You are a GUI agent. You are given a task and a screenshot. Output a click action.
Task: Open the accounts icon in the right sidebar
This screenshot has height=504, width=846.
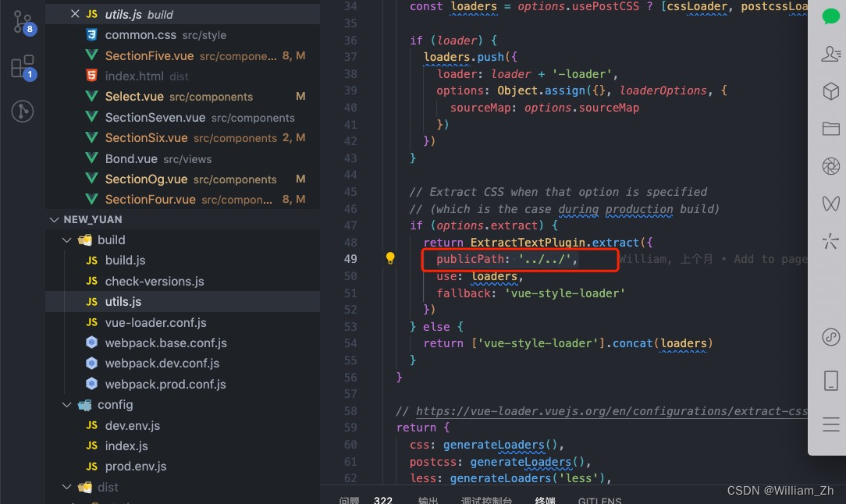(830, 53)
